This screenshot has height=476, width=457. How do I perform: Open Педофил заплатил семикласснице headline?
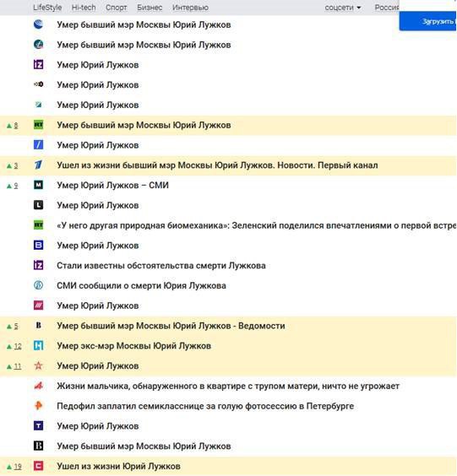pyautogui.click(x=205, y=406)
